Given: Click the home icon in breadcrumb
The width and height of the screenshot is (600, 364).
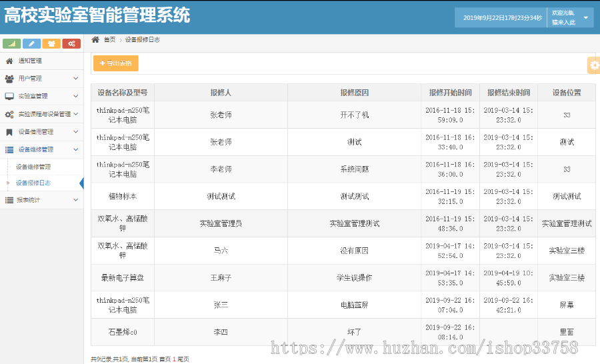Looking at the screenshot, I should (x=95, y=39).
